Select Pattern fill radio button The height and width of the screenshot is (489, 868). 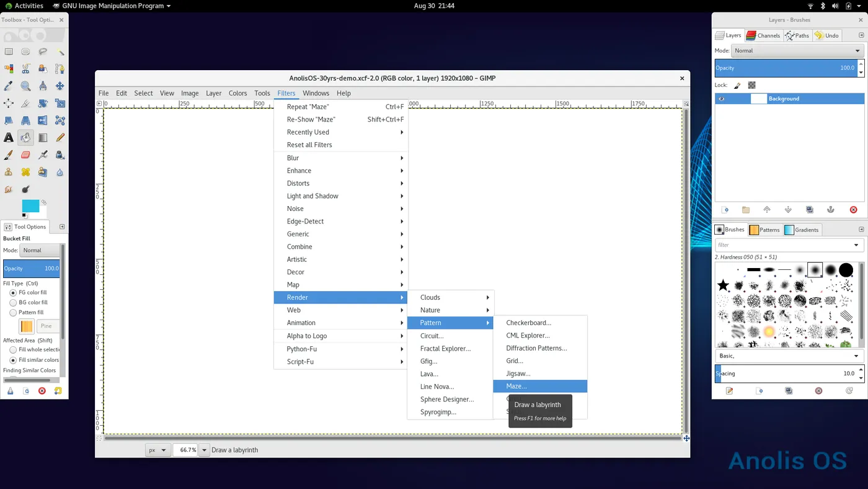pos(13,313)
